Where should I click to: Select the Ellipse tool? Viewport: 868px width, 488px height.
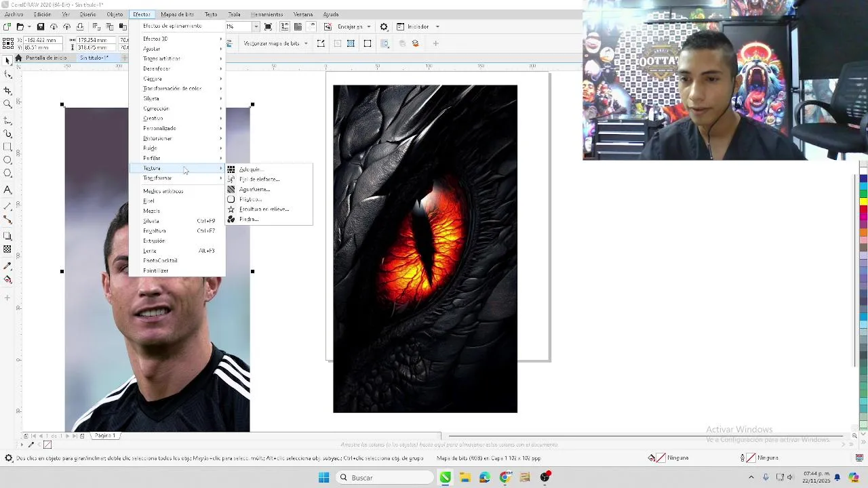click(7, 160)
